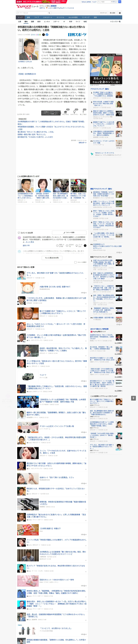Open the TAFT Daihatsu ad
Viewport: 138px width, 644px height.
(x=43, y=375)
